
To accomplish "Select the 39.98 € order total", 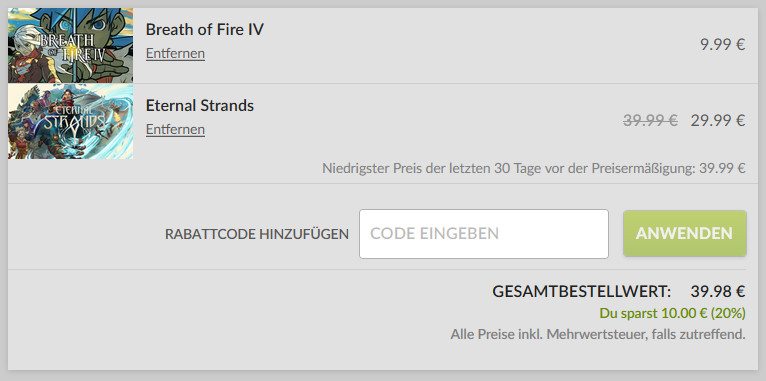I will click(718, 292).
